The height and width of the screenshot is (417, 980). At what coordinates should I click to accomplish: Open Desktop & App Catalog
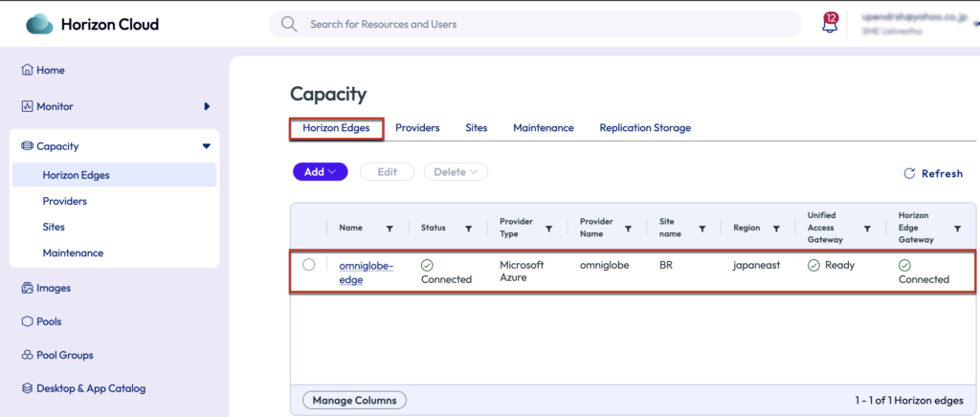pyautogui.click(x=90, y=388)
